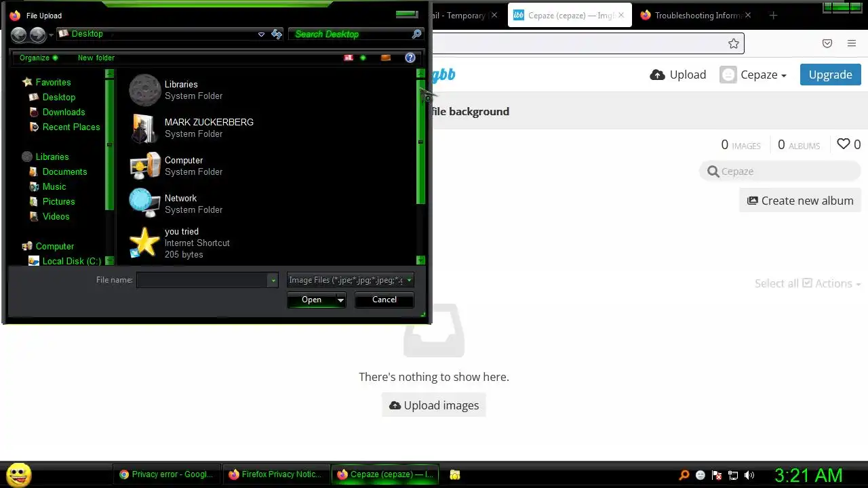Switch to Firefox Privacy Notice taskbar item

276,474
